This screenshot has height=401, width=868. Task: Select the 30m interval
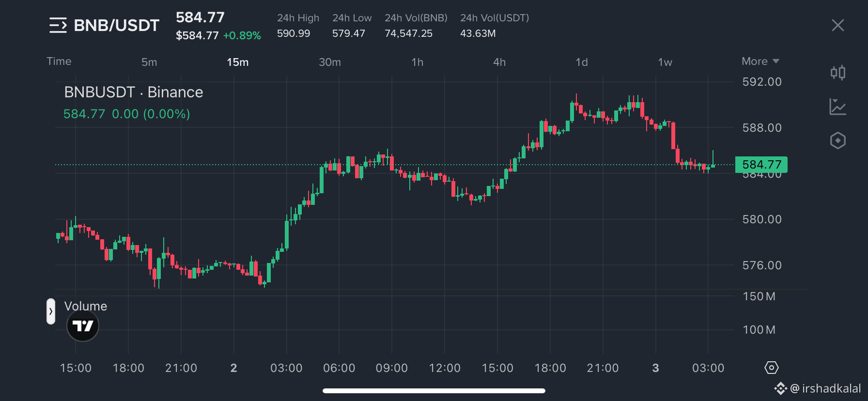(x=330, y=62)
